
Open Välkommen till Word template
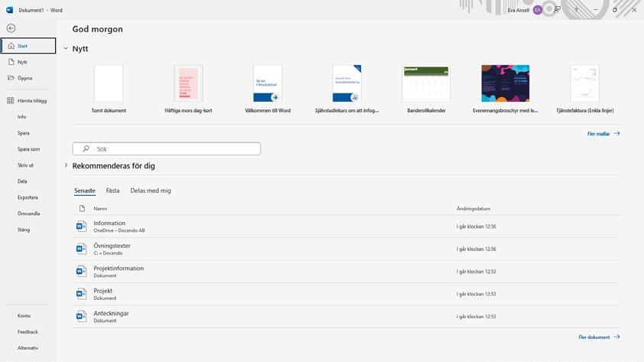pyautogui.click(x=268, y=89)
